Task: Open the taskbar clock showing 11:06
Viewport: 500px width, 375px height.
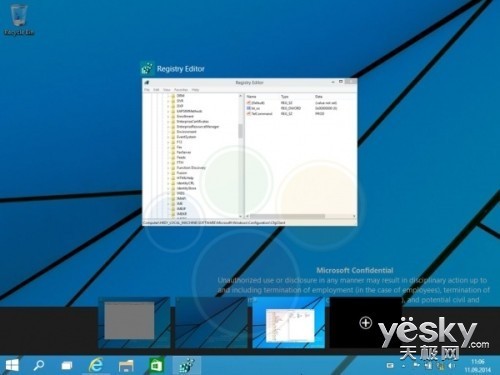Action: (x=478, y=366)
